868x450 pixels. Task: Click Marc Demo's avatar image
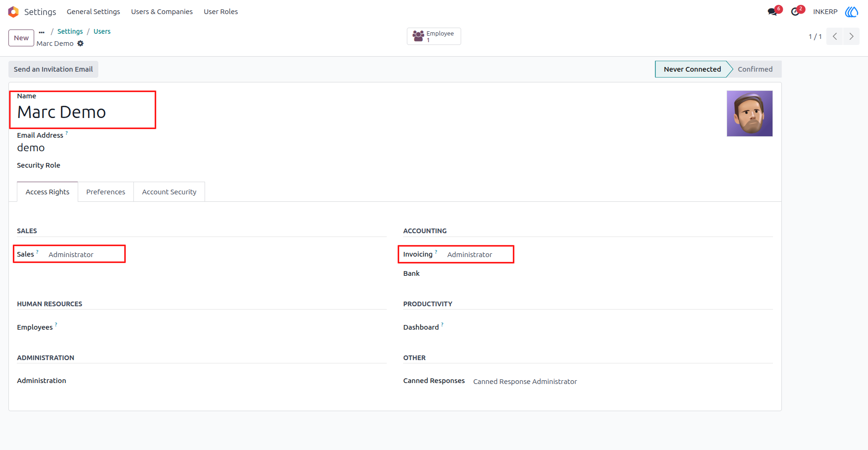pos(750,114)
